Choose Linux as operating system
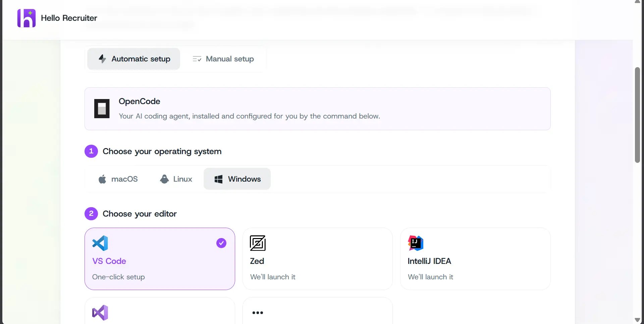Image resolution: width=644 pixels, height=324 pixels. point(176,179)
